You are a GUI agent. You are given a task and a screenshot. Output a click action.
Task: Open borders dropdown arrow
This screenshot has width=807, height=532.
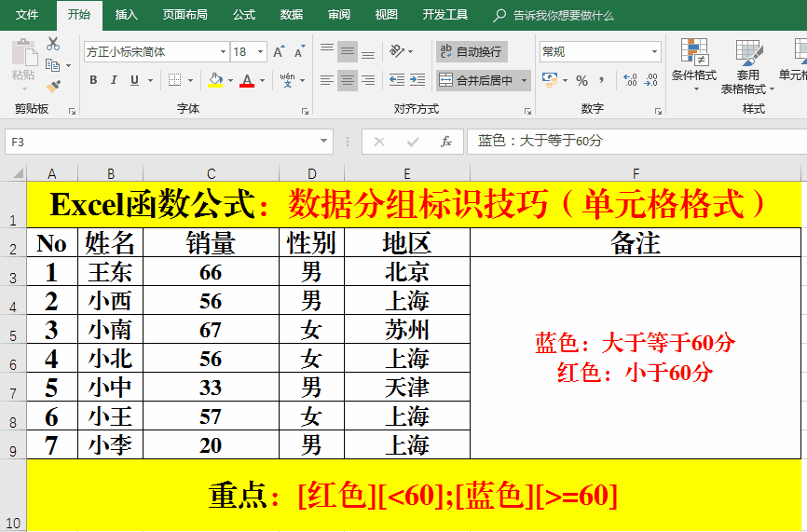pos(190,80)
